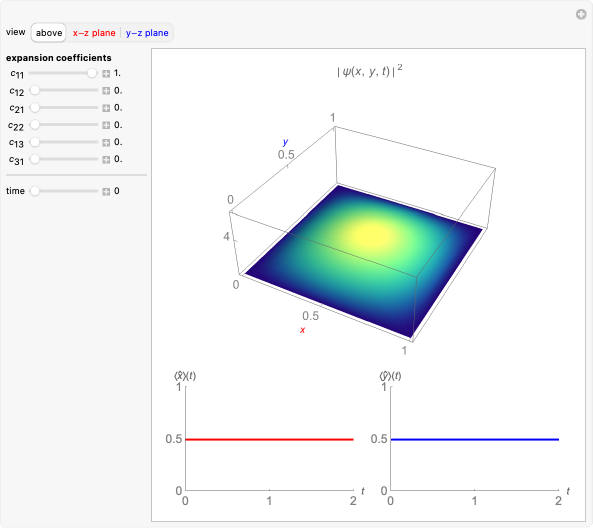Expand c11 slider controls with plus icon
Image resolution: width=593 pixels, height=529 pixels.
click(x=106, y=73)
